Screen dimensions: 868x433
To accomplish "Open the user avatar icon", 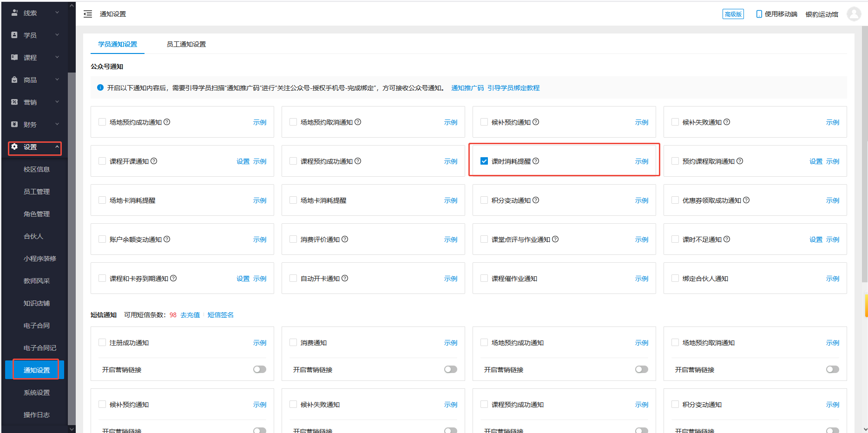I will click(854, 14).
